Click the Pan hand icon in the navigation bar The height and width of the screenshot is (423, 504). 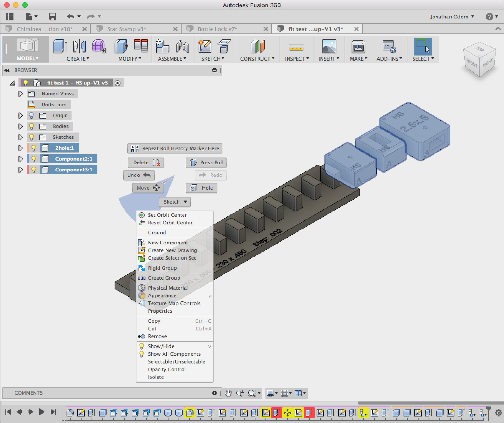228,393
